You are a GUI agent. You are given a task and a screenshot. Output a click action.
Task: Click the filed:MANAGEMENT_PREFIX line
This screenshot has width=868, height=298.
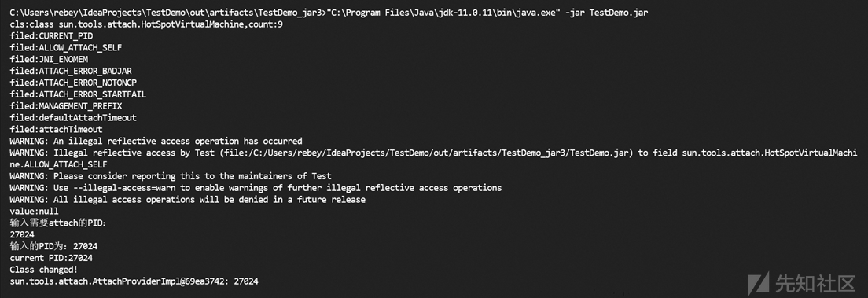pos(66,106)
